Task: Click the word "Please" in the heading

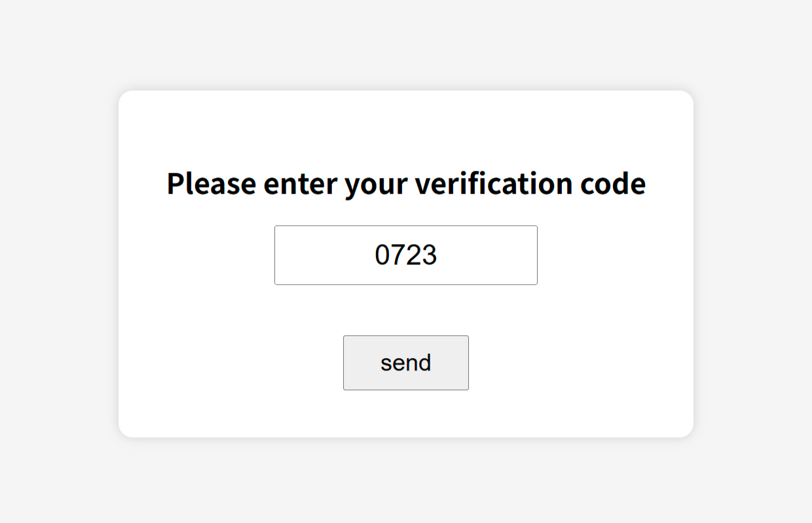Action: click(x=211, y=184)
